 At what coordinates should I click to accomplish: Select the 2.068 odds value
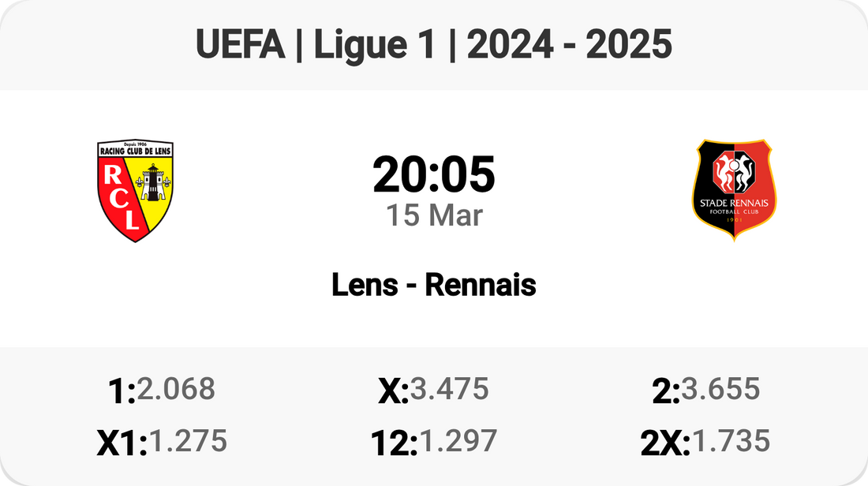tap(176, 389)
